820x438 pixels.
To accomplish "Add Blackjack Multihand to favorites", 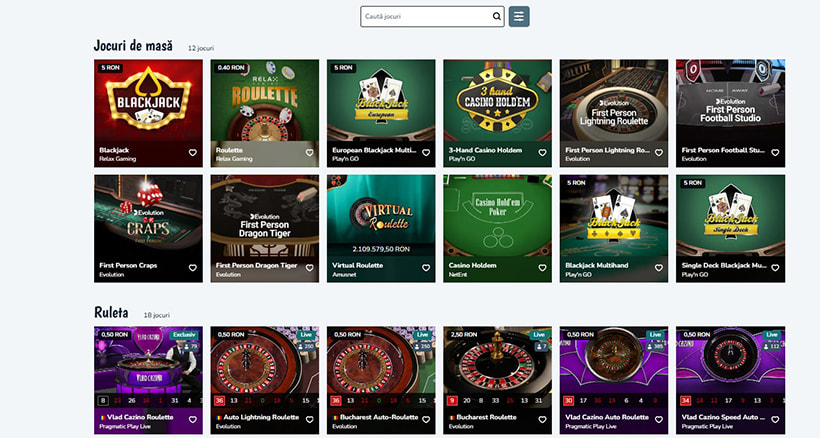I will (x=658, y=268).
